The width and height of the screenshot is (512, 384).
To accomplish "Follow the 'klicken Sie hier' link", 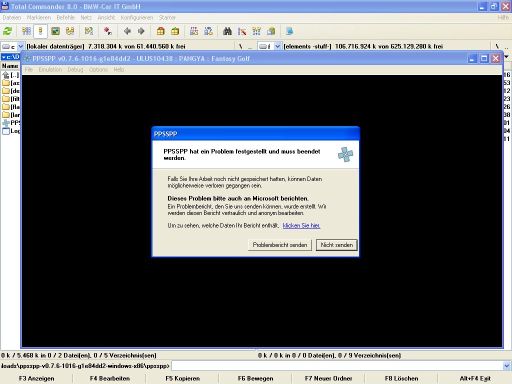I will [x=301, y=226].
